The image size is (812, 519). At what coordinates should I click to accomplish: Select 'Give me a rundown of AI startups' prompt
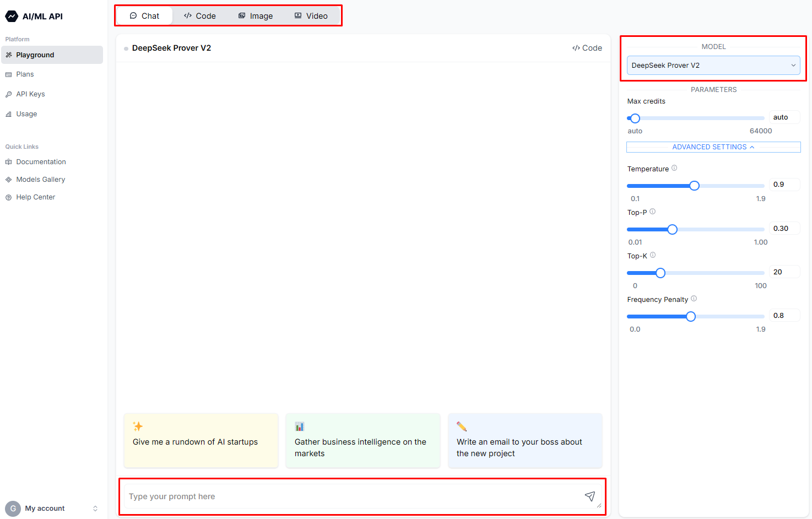[x=201, y=441]
